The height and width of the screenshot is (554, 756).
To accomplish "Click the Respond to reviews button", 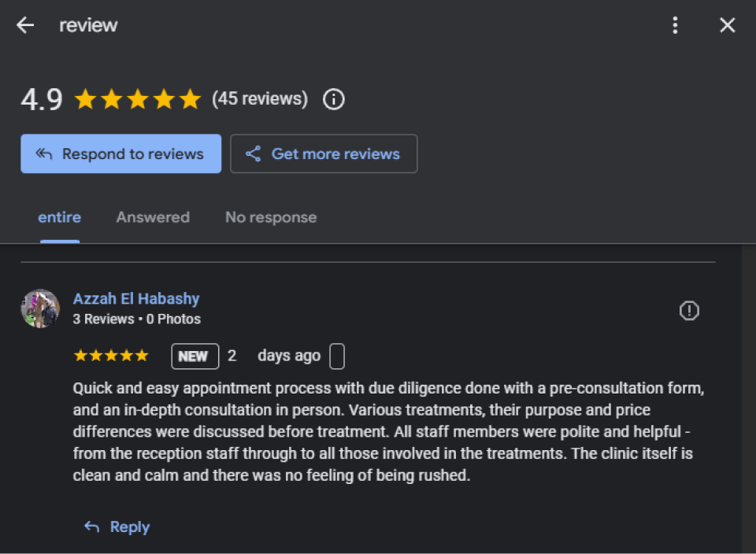I will pos(121,153).
